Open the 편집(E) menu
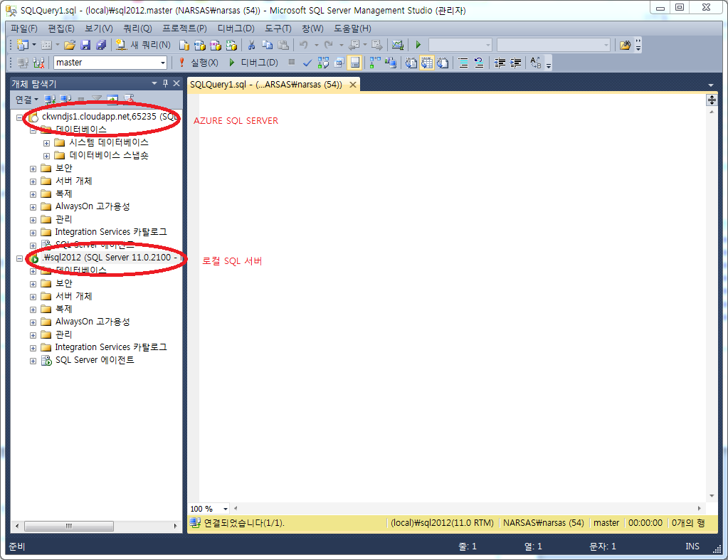728x560 pixels. pyautogui.click(x=60, y=28)
